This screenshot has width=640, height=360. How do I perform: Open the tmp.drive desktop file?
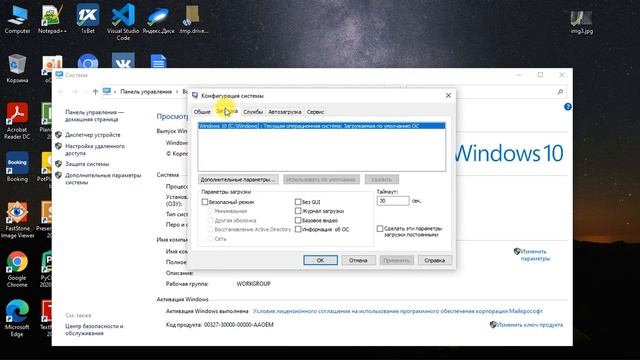193,18
